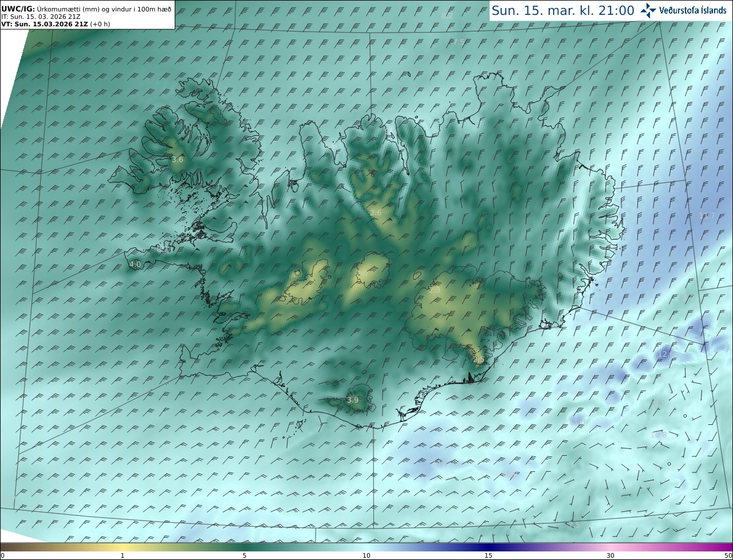Image resolution: width=733 pixels, height=560 pixels.
Task: Click the '15' tick label on color scale
Action: point(488,555)
